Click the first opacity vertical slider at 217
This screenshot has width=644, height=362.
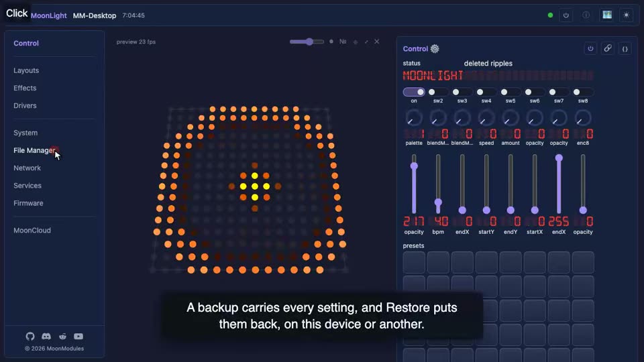pos(414,184)
